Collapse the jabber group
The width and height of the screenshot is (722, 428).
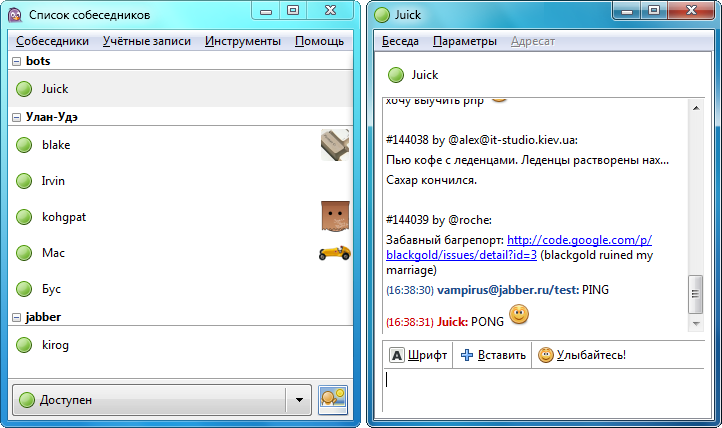tap(17, 318)
